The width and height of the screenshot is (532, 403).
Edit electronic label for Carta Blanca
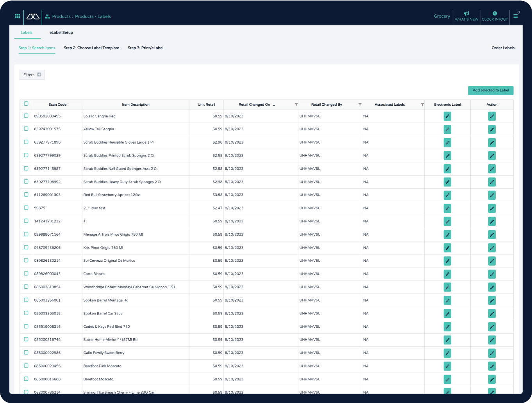point(447,274)
